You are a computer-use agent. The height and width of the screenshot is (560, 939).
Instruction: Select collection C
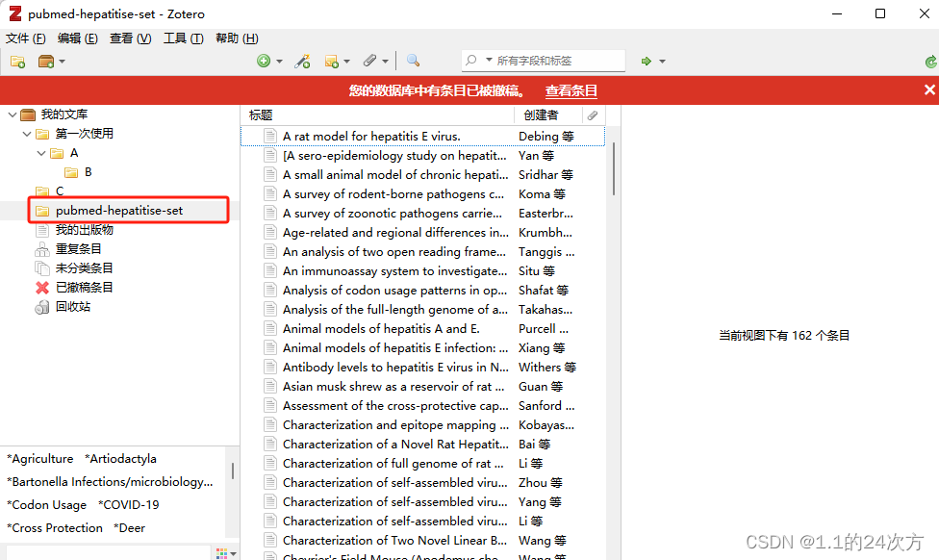(60, 191)
